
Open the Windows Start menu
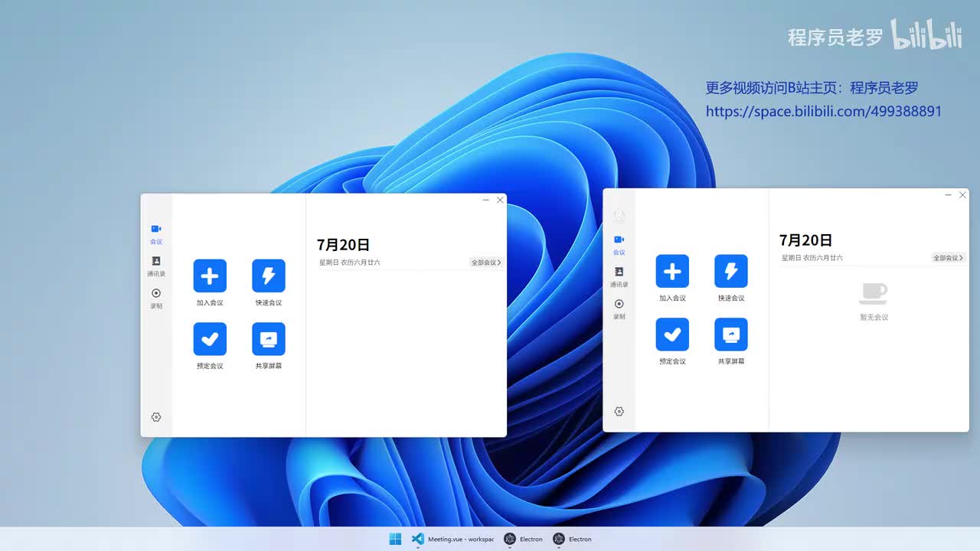point(395,539)
